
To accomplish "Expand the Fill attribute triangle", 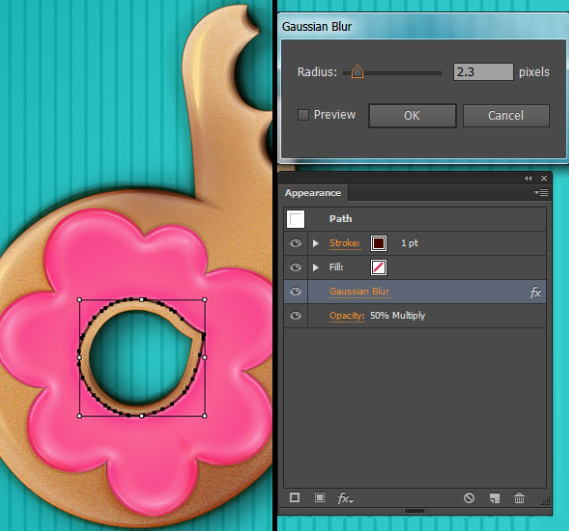I will coord(315,267).
